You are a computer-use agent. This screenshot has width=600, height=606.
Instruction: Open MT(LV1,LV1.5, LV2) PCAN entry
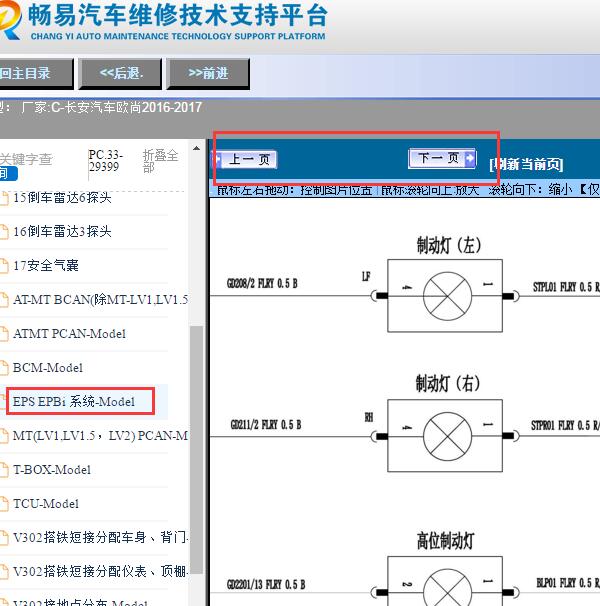point(100,436)
